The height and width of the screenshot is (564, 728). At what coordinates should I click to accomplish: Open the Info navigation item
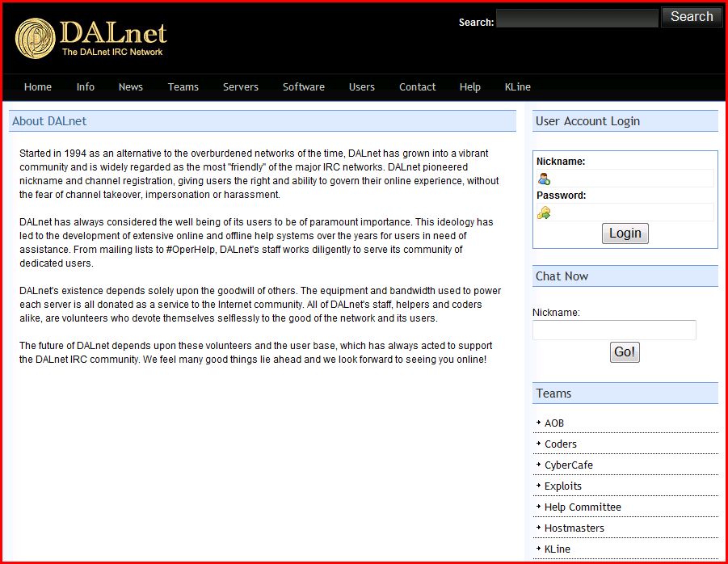pos(86,86)
